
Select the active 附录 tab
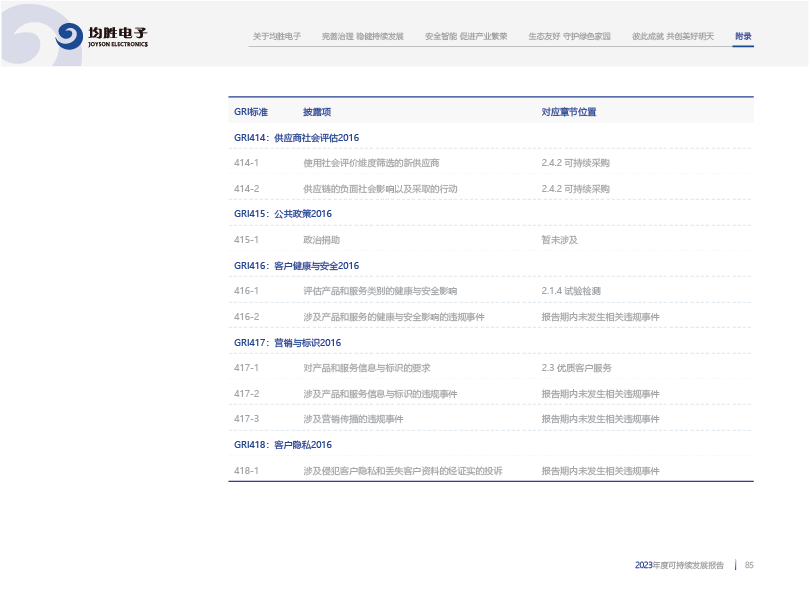[x=742, y=36]
